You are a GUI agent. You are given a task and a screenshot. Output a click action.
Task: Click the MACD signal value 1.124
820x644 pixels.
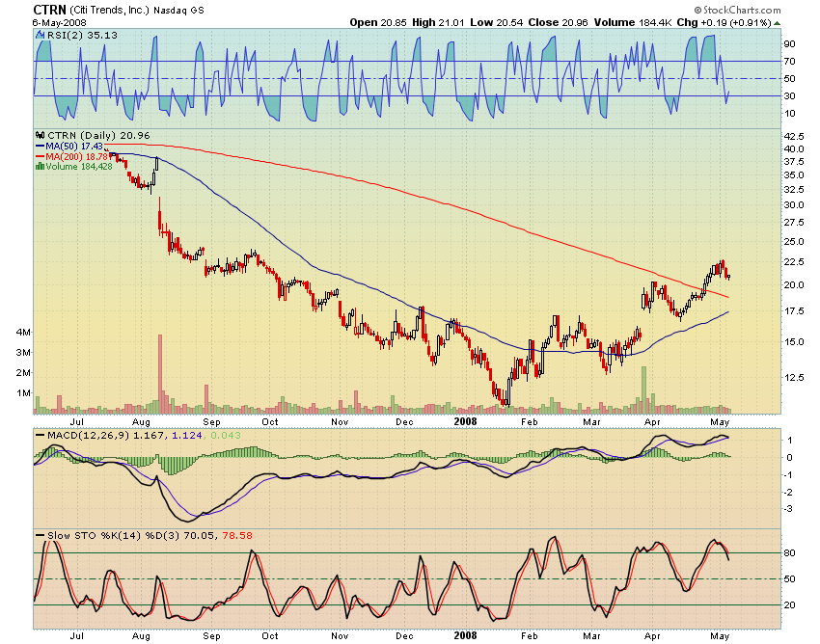click(x=187, y=435)
